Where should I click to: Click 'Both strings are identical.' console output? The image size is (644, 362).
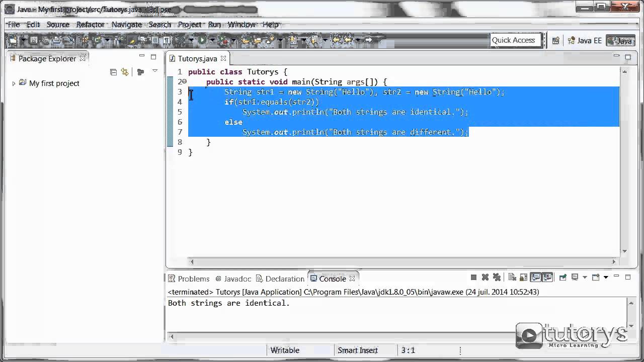click(229, 303)
